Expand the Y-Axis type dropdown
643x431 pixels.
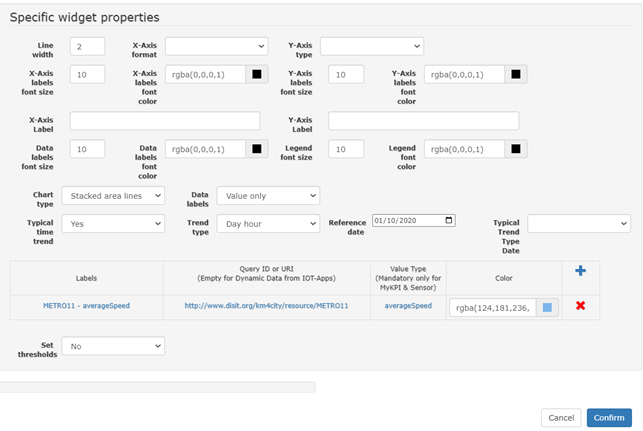tap(372, 46)
